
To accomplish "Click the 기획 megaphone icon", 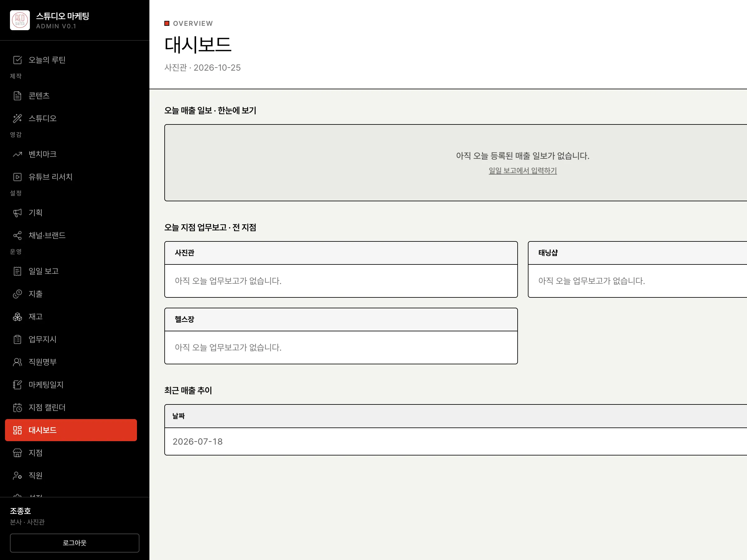I will click(x=17, y=213).
